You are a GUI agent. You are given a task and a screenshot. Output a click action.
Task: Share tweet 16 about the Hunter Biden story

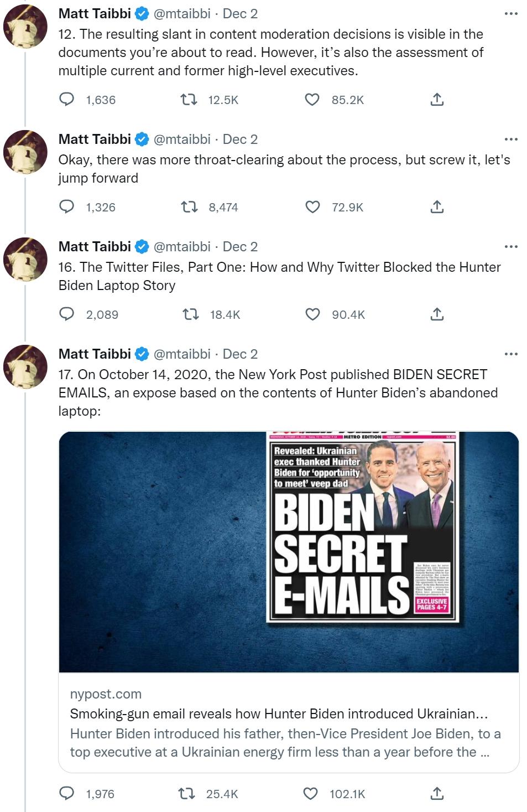(x=437, y=314)
